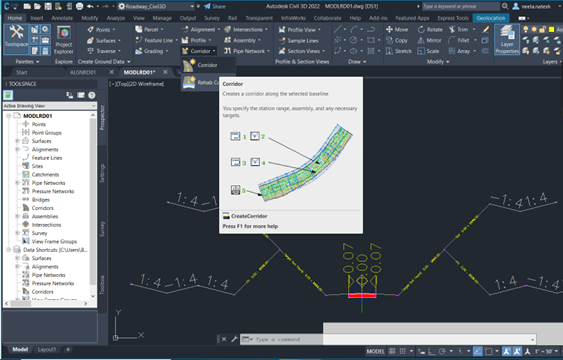Toggle MODEL space button in status bar

(x=376, y=351)
